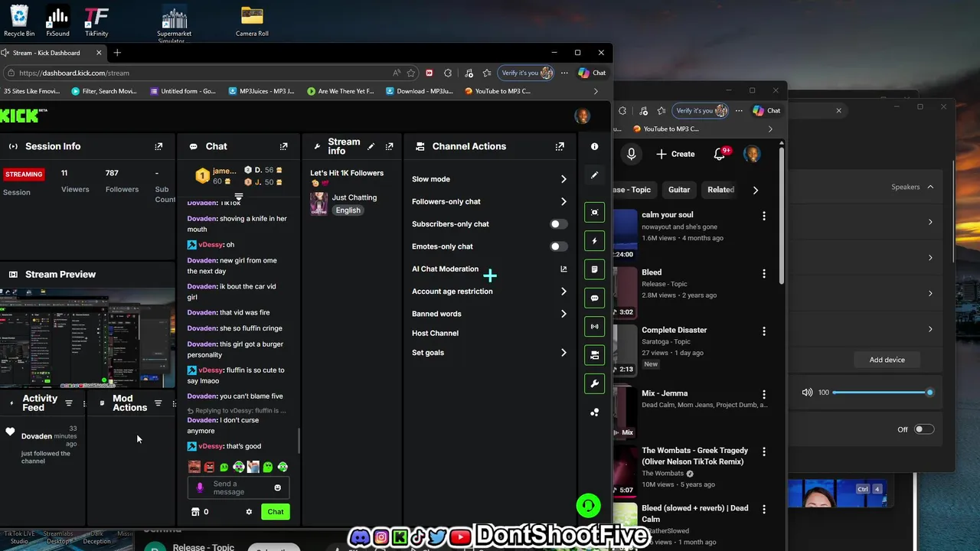Image resolution: width=980 pixels, height=551 pixels.
Task: Select the Related chip on YouTube
Action: coord(720,190)
